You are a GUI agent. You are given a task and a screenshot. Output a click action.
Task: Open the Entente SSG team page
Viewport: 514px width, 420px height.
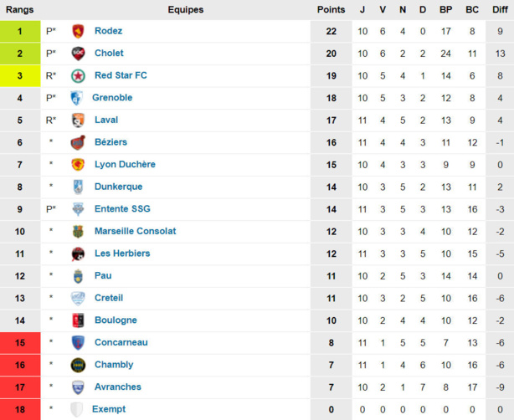click(122, 209)
